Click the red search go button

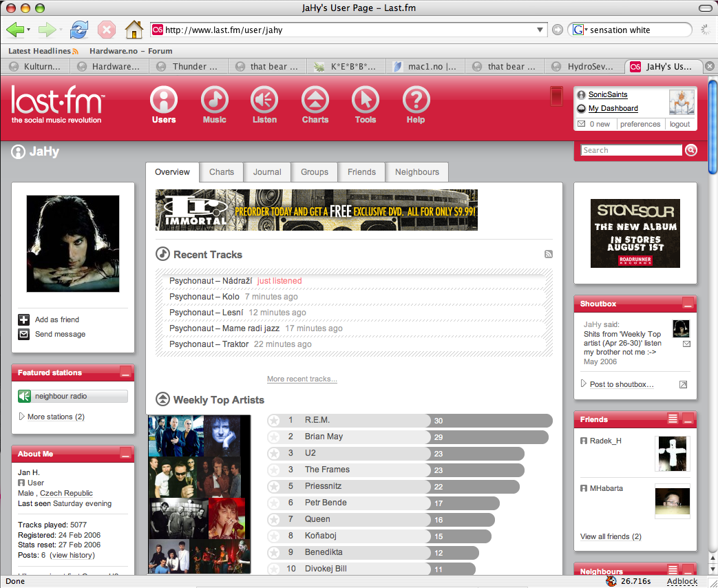691,150
